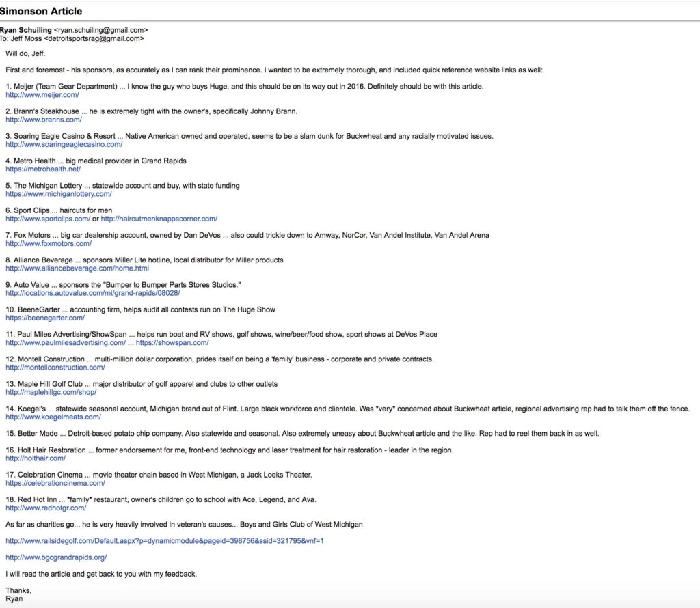Open the meijer.com link
Image resolution: width=700 pixels, height=608 pixels.
42,95
